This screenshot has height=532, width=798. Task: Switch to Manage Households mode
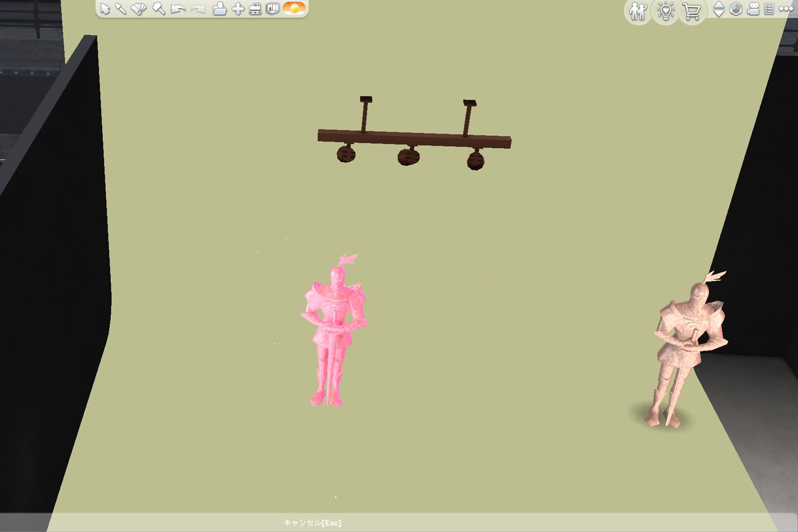[638, 11]
